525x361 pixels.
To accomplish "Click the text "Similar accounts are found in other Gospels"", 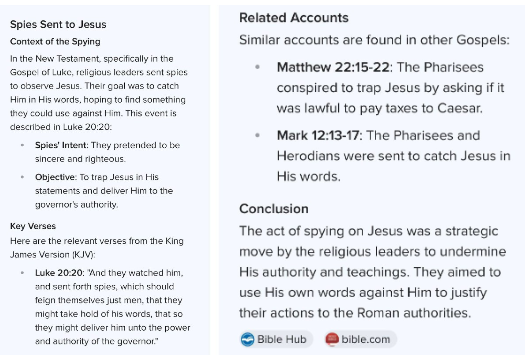I will [x=372, y=40].
